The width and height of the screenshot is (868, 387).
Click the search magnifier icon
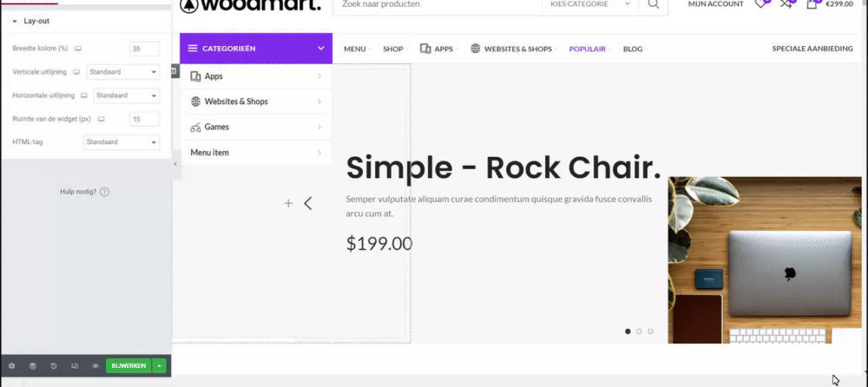(653, 4)
